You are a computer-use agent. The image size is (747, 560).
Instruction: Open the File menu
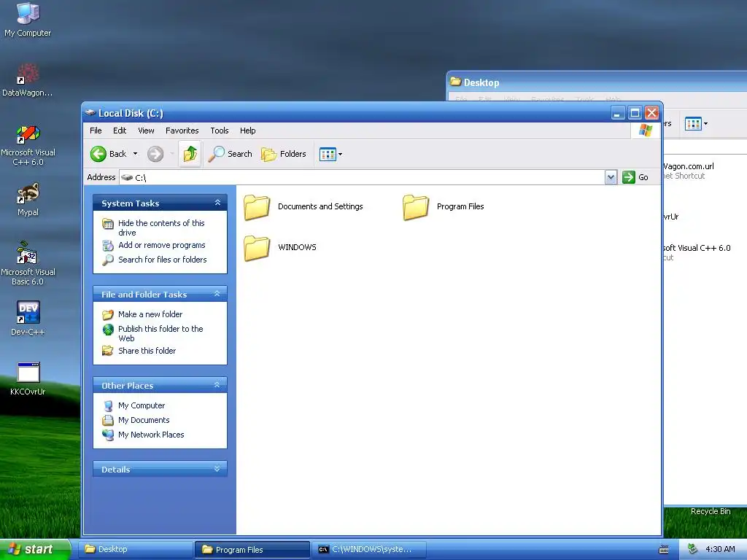click(96, 131)
